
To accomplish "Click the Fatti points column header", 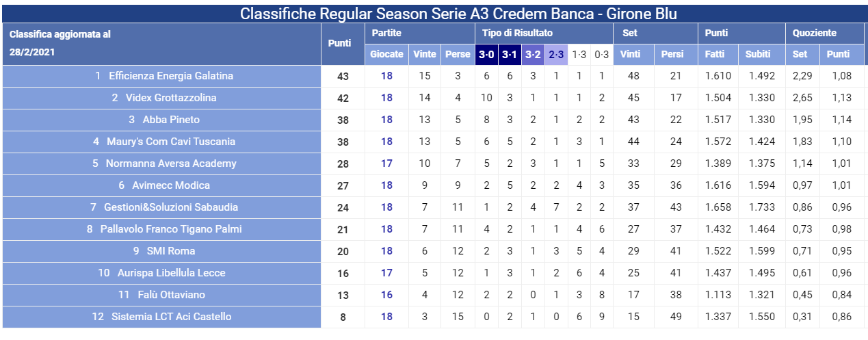I will 716,55.
